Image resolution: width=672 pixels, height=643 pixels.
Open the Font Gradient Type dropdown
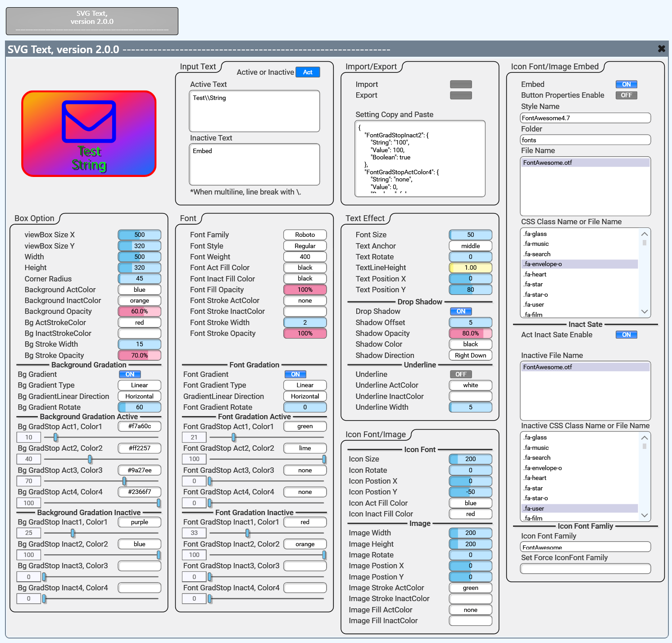(x=305, y=385)
